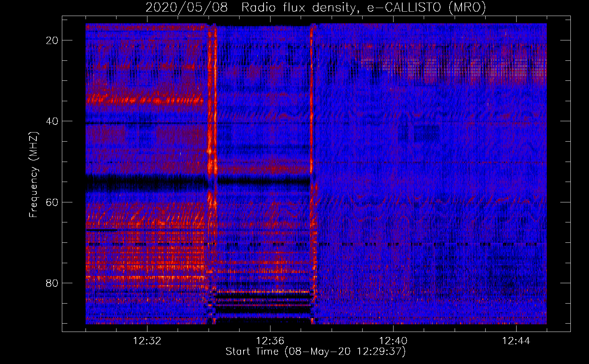This screenshot has height=364, width=589.
Task: Click the '12:36' time tick label
Action: (270, 341)
